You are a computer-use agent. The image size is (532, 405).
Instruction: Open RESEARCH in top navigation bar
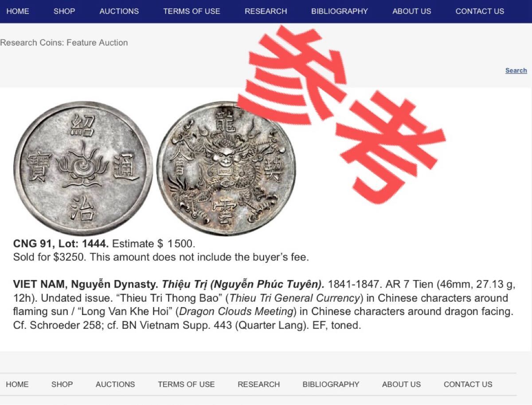[266, 12]
